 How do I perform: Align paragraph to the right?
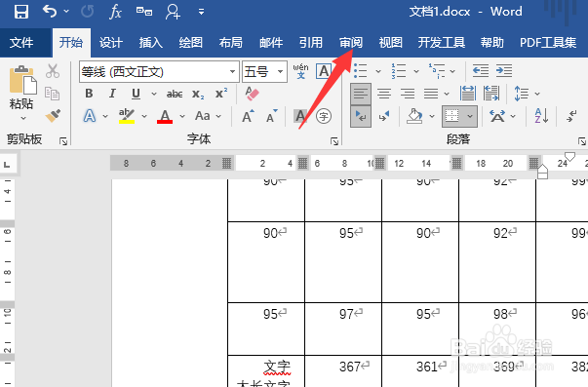[408, 94]
